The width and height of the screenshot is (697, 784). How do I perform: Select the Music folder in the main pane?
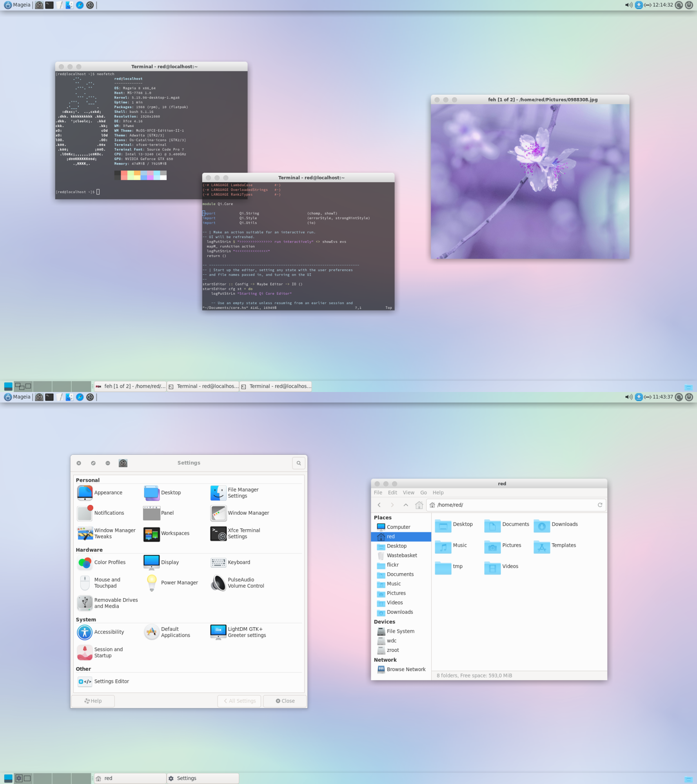pos(451,546)
